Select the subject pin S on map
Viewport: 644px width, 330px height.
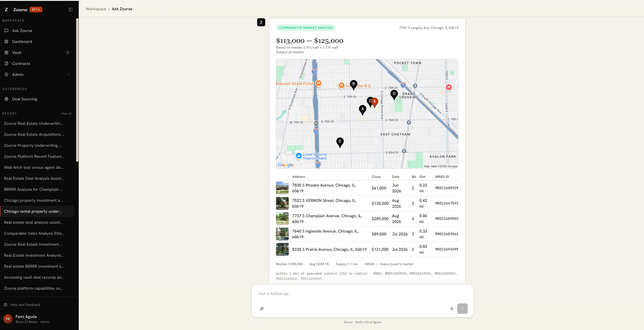tap(375, 103)
